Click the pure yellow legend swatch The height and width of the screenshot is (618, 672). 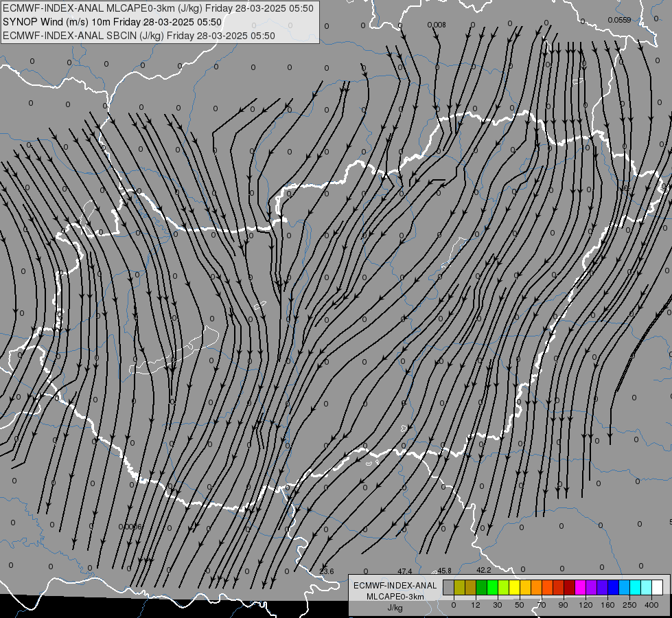click(515, 587)
